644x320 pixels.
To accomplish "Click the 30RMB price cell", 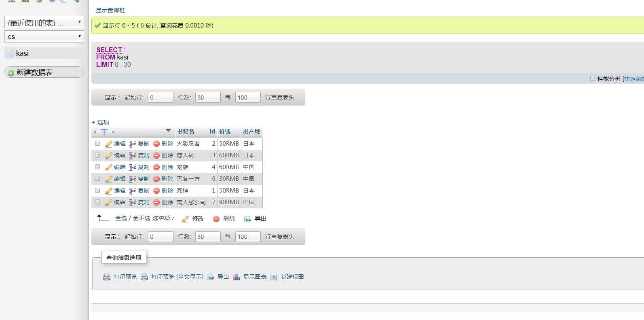I will (229, 178).
